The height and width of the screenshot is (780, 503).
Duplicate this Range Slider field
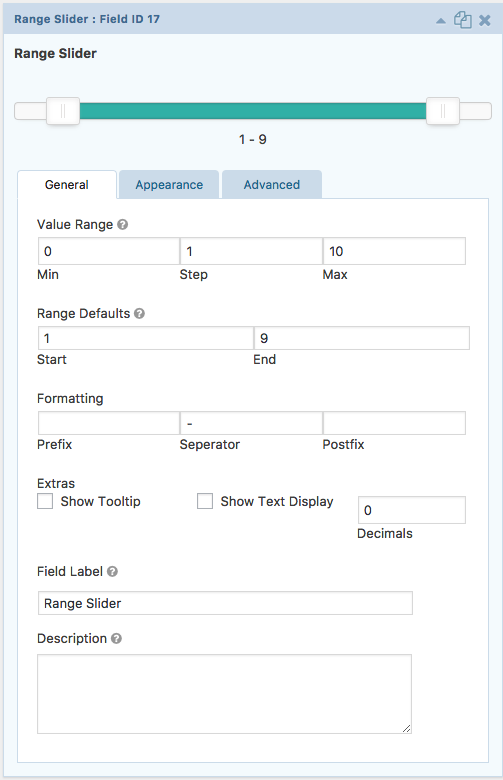(462, 20)
